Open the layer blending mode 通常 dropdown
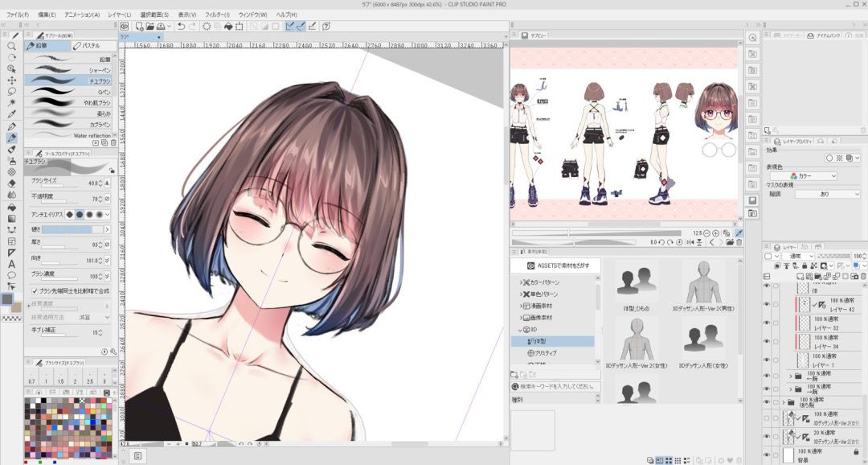This screenshot has height=465, width=868. coord(798,256)
